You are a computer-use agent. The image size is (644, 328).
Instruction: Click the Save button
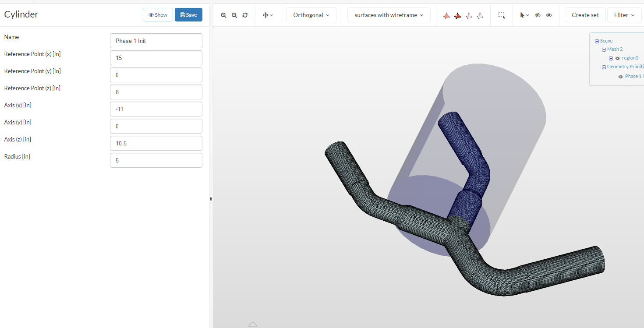click(x=188, y=15)
